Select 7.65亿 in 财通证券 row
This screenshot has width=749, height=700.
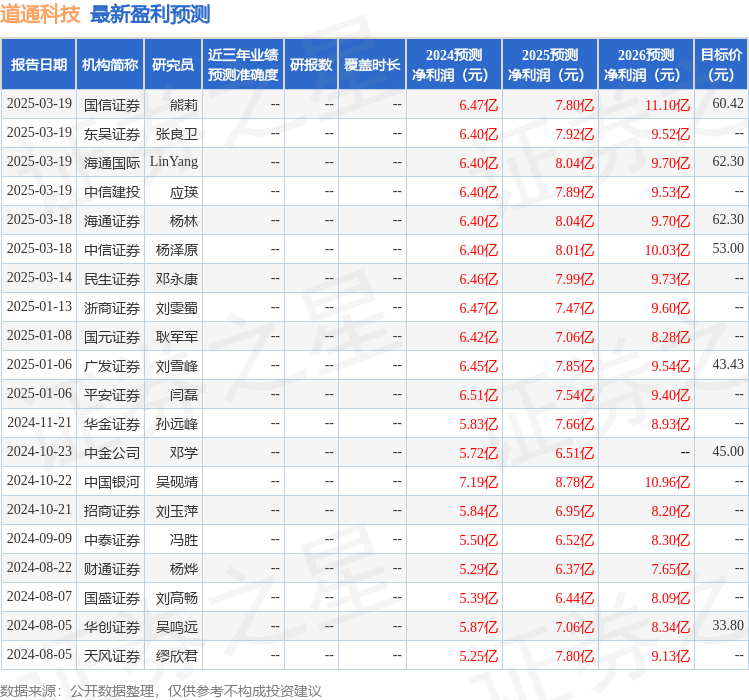tap(671, 569)
